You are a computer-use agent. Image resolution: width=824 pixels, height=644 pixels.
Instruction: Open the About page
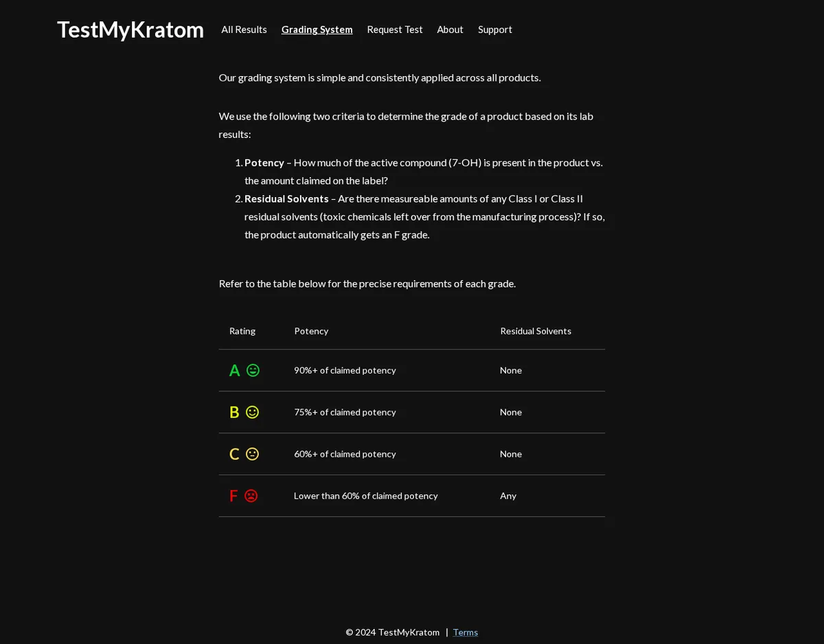pyautogui.click(x=450, y=30)
